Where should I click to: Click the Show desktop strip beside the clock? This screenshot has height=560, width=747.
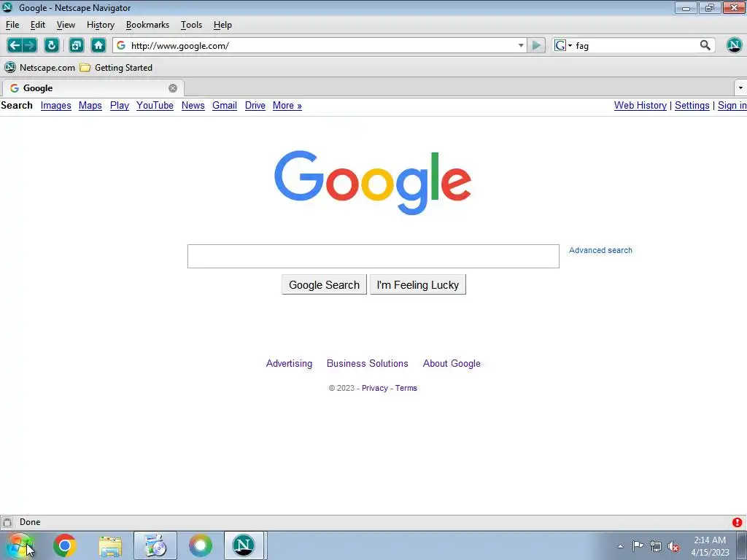(742, 545)
